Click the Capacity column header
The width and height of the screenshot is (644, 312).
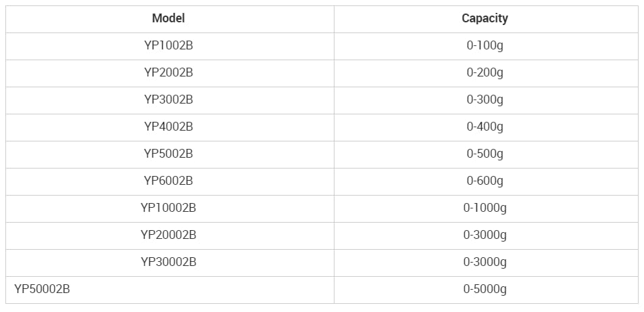coord(485,18)
